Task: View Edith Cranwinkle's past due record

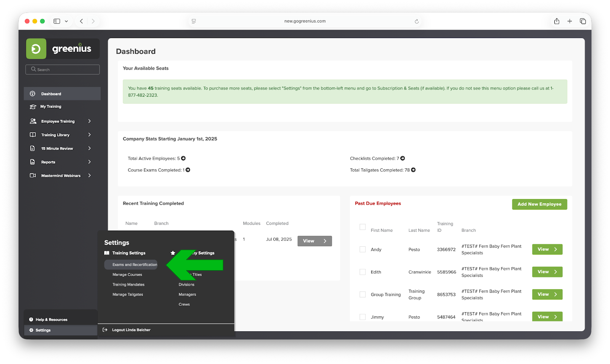Action: pos(547,272)
